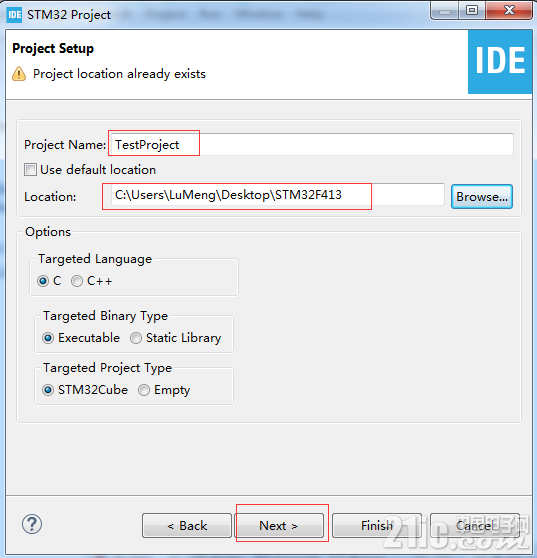Viewport: 537px width, 558px height.
Task: Proceed with the Next > button
Action: 280,525
